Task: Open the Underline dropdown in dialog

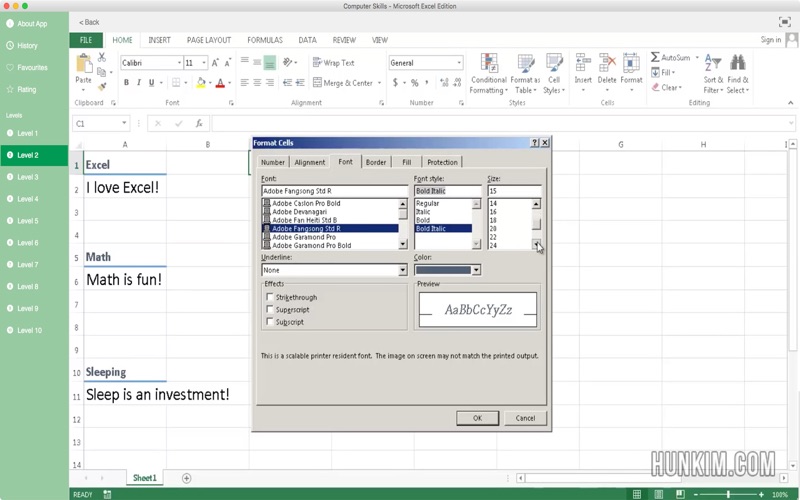Action: tap(403, 270)
